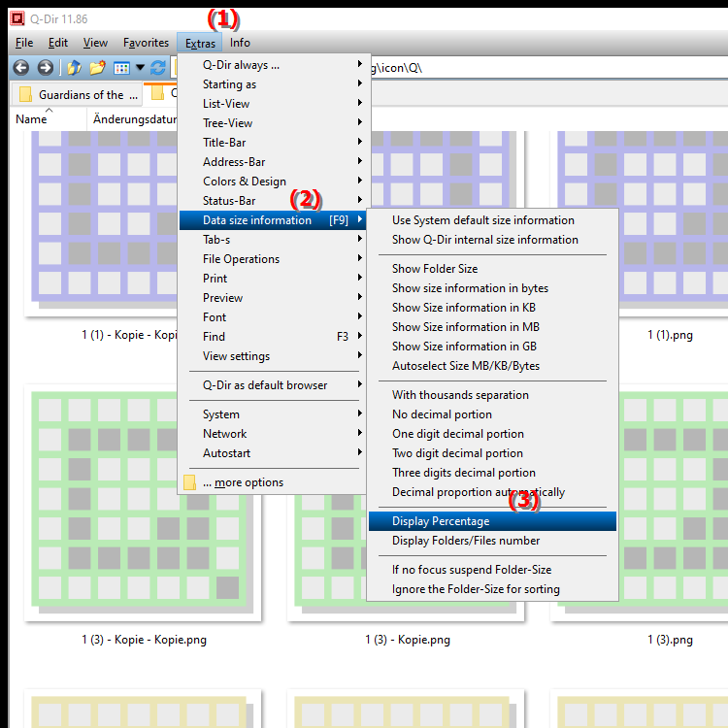Select Decimal proportion automatically
Image resolution: width=728 pixels, height=728 pixels.
[492, 492]
